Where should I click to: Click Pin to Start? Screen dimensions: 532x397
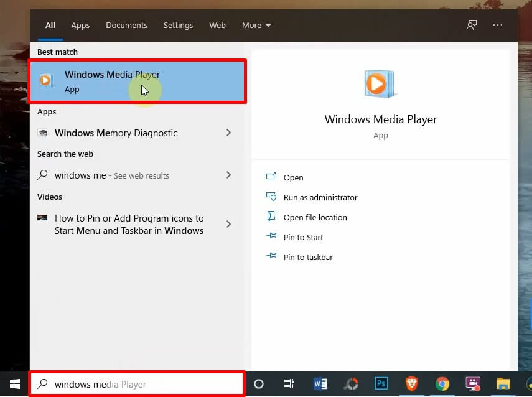click(x=303, y=237)
